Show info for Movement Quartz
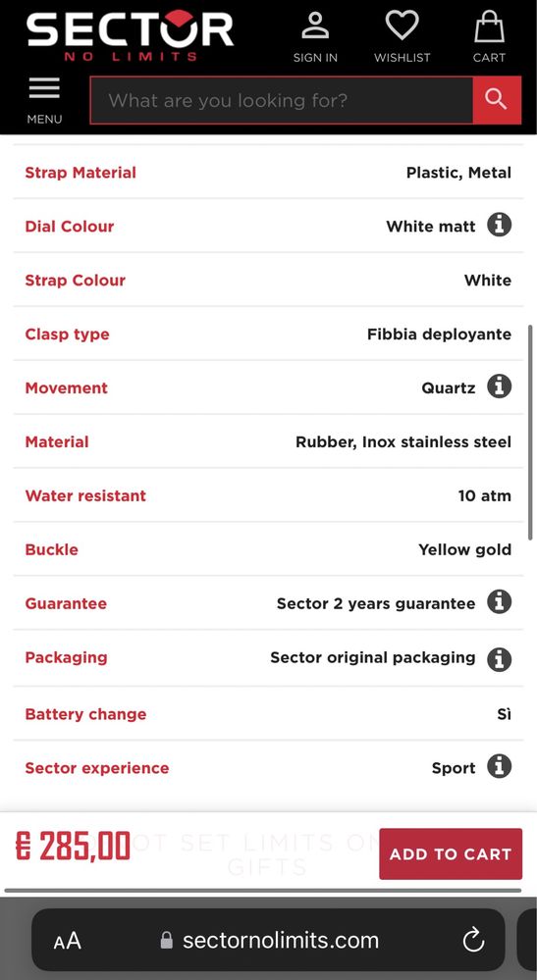The image size is (537, 980). point(499,387)
